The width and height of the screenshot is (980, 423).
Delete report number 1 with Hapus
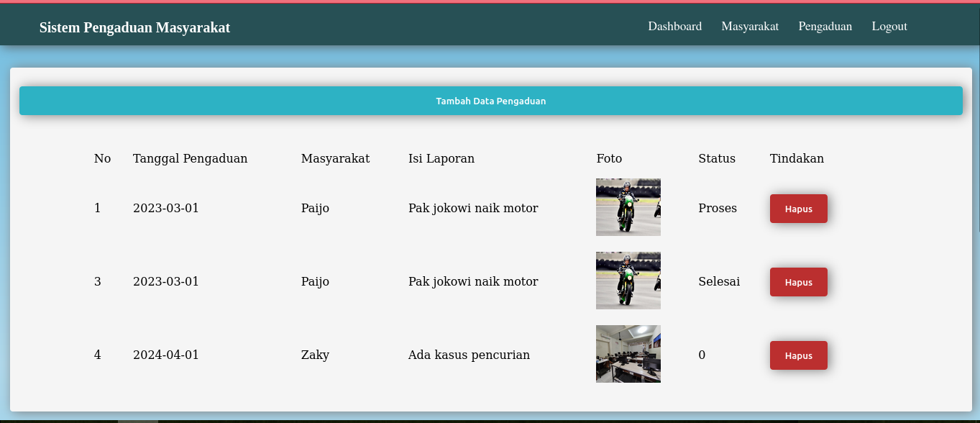point(798,209)
